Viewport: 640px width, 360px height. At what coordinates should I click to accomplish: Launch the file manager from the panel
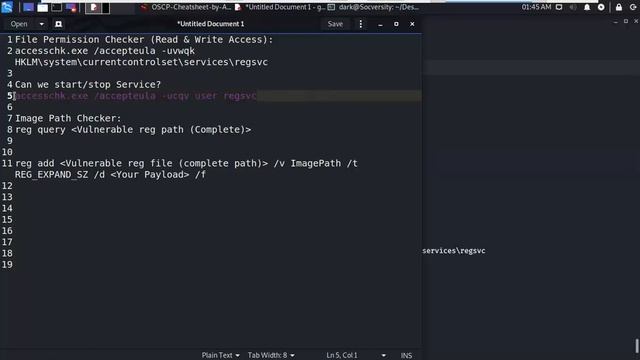pyautogui.click(x=42, y=7)
